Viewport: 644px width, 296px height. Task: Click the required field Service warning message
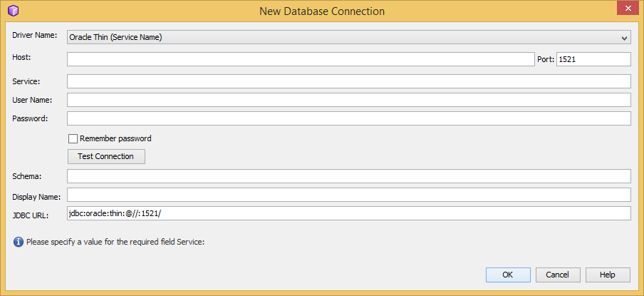[115, 242]
